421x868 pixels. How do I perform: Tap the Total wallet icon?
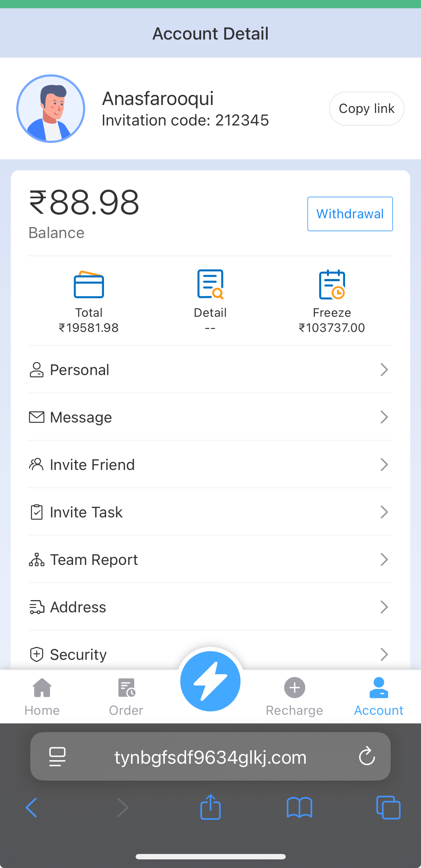[89, 284]
